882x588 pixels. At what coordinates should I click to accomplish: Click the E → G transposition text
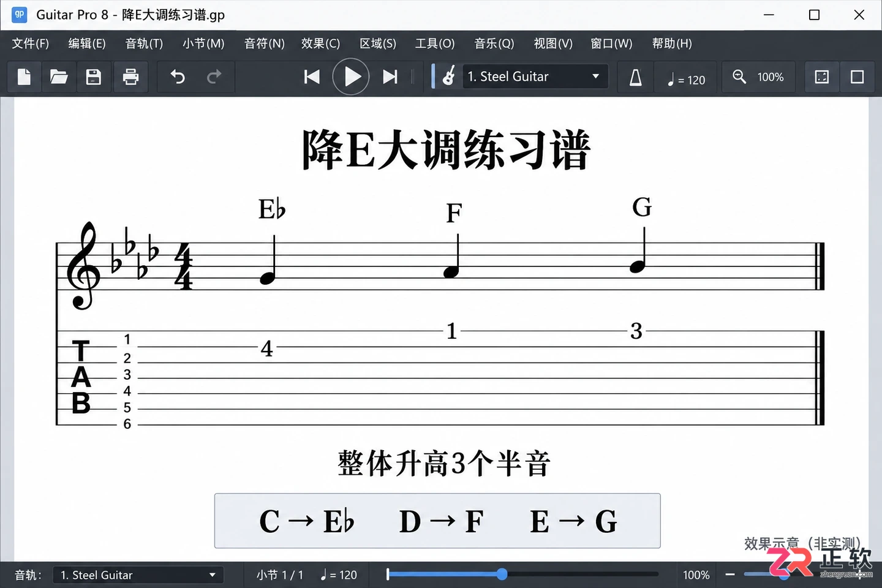[573, 522]
